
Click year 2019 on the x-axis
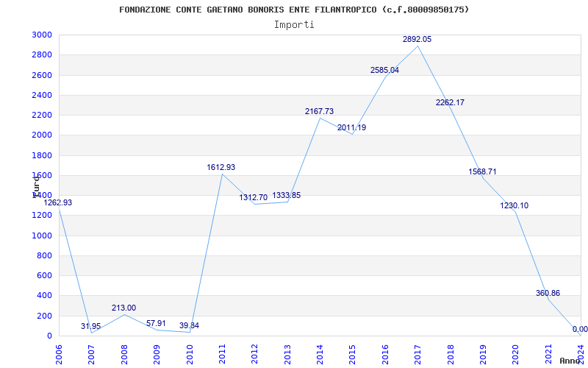pyautogui.click(x=483, y=354)
